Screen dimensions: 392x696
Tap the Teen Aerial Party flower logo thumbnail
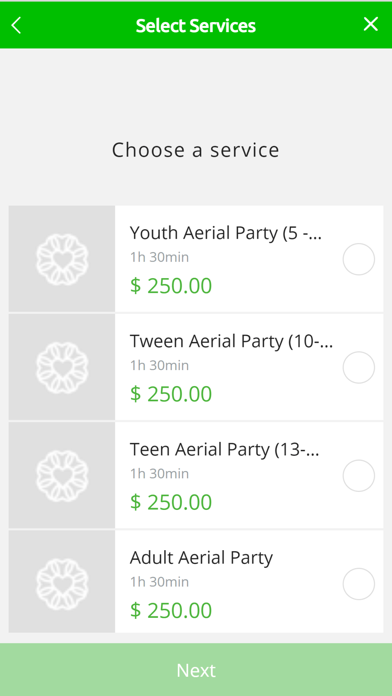[x=62, y=475]
